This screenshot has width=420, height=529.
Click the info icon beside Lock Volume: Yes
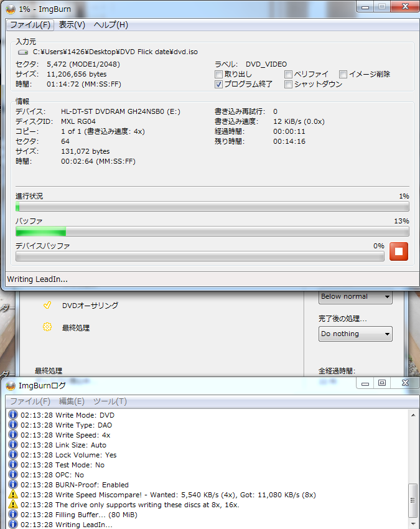(x=13, y=454)
